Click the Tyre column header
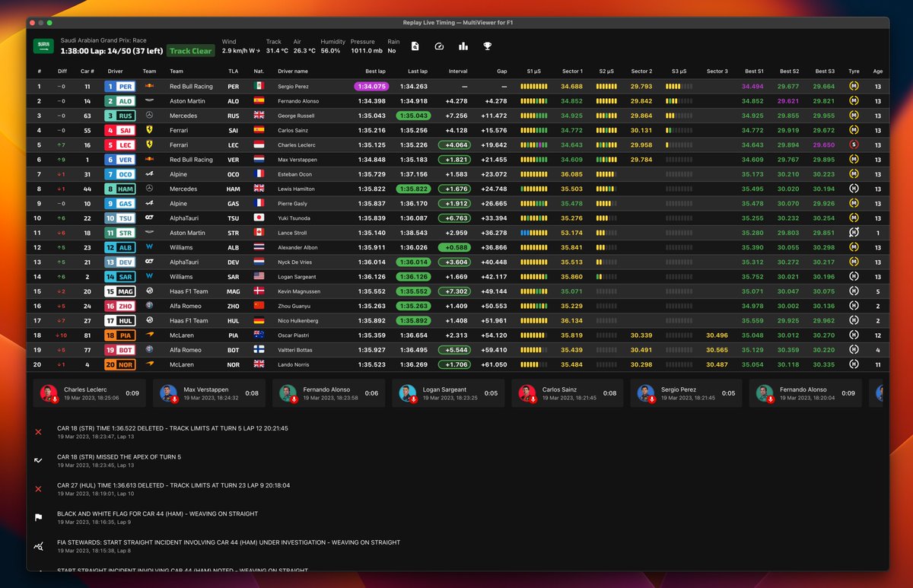 coord(854,71)
